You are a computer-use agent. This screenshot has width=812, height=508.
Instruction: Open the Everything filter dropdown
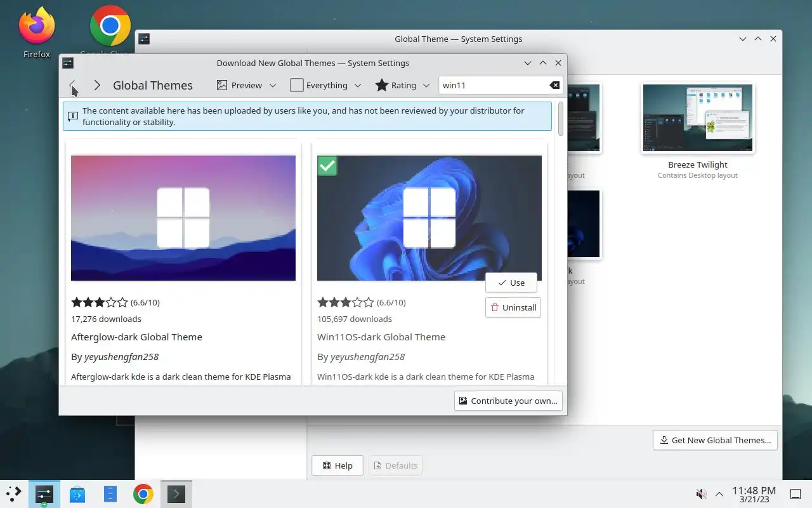click(x=325, y=85)
